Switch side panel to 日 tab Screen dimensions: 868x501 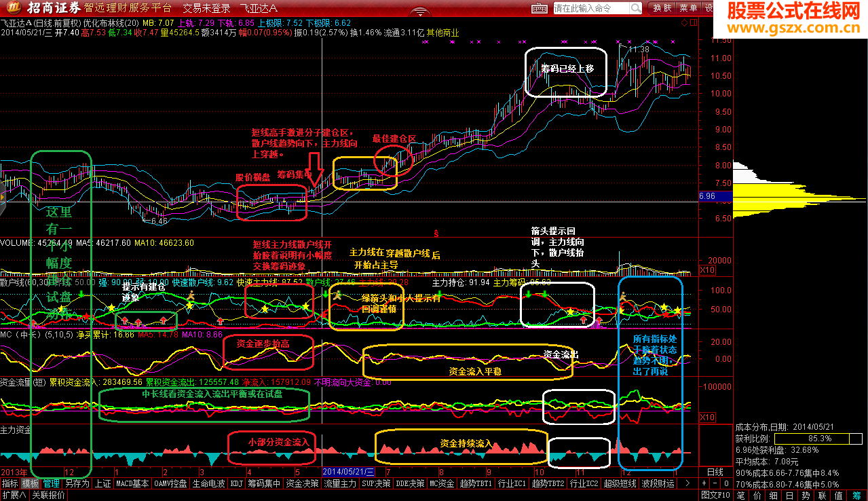pyautogui.click(x=790, y=496)
